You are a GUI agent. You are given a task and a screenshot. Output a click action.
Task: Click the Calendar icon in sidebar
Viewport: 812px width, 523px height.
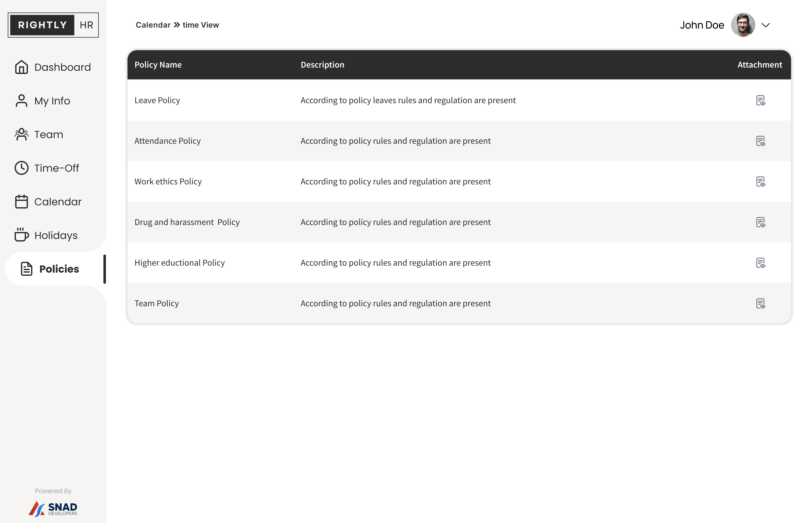pos(21,201)
